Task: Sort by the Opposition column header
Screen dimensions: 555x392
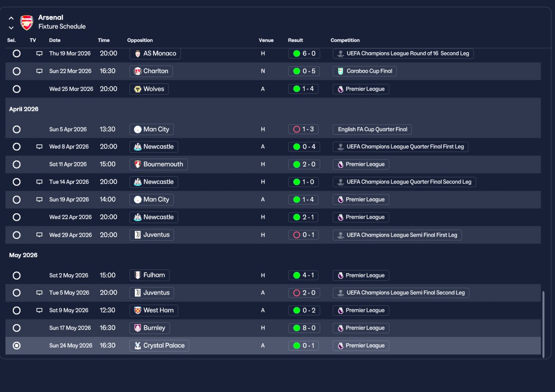Action: (140, 40)
